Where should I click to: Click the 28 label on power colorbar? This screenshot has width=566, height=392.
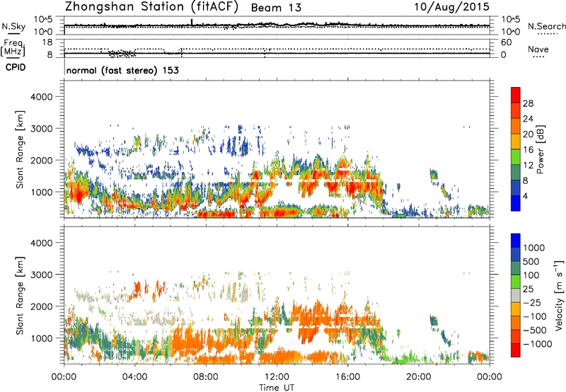tap(528, 103)
